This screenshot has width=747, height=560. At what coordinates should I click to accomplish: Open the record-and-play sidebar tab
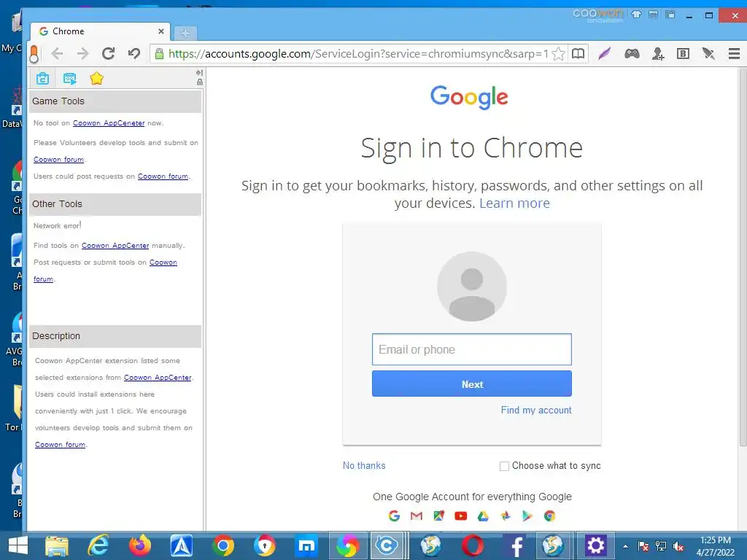point(69,79)
